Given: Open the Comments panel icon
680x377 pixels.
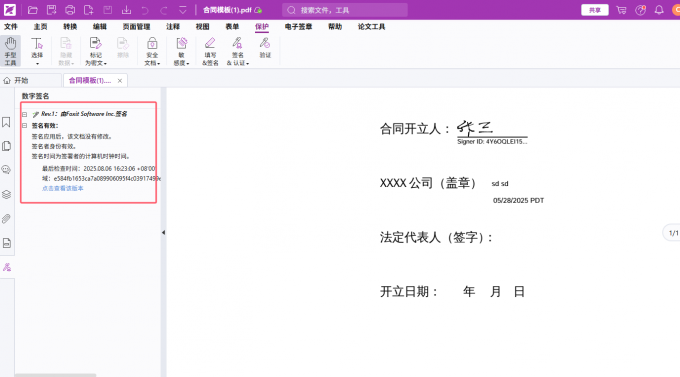Looking at the screenshot, I should [x=7, y=170].
